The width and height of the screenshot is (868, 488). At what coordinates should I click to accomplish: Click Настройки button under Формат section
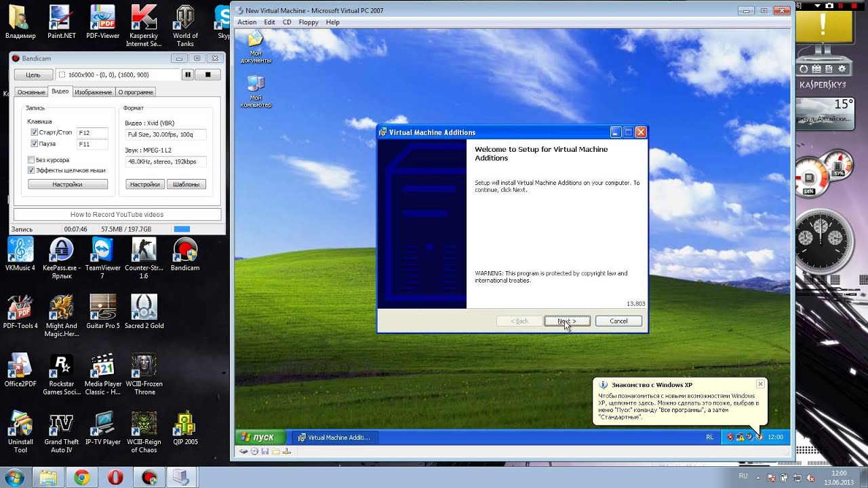[x=144, y=184]
